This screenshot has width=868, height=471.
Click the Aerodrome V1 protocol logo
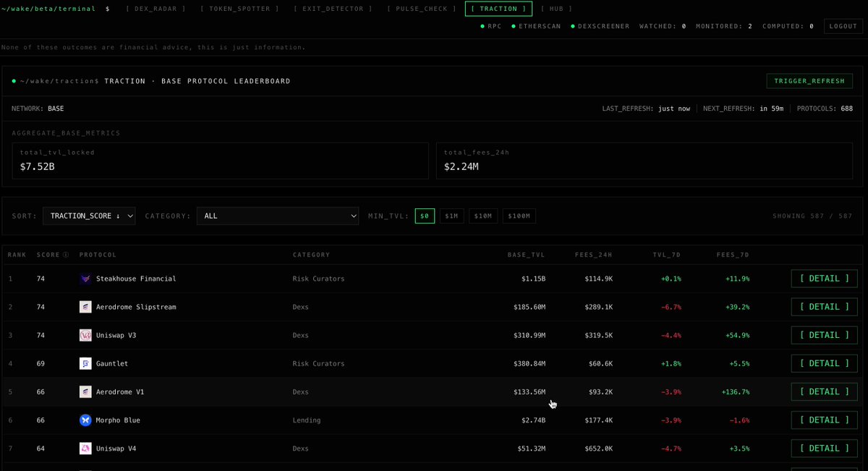pos(85,391)
